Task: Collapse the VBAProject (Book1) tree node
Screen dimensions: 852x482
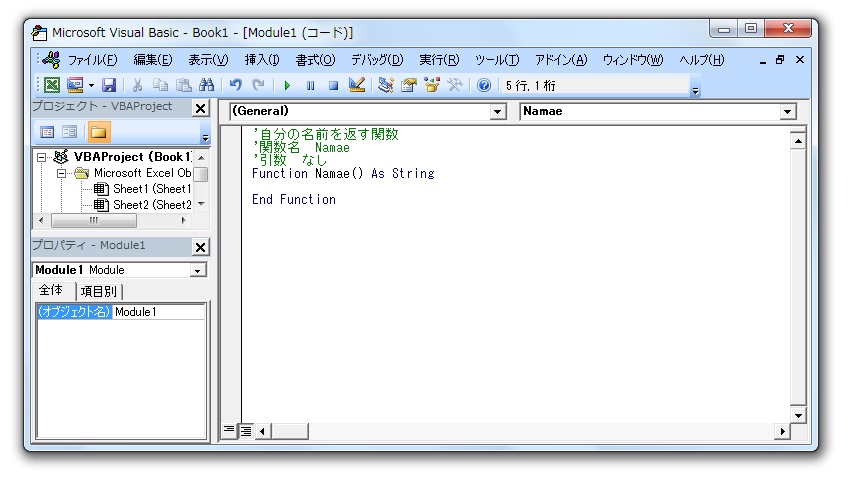Action: click(41, 158)
